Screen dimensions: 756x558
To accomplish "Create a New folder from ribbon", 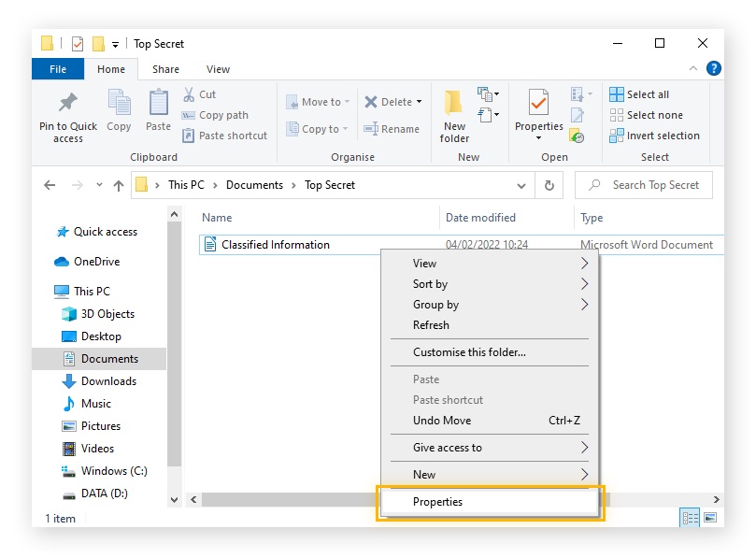I will coord(454,117).
